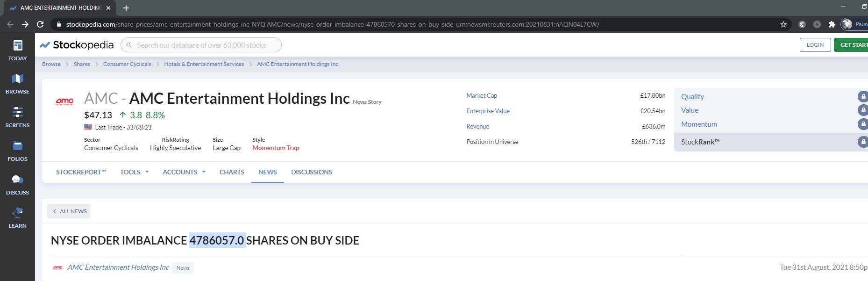Screen dimensions: 868x281
Task: Click the $47.13 share price
Action: 98,115
